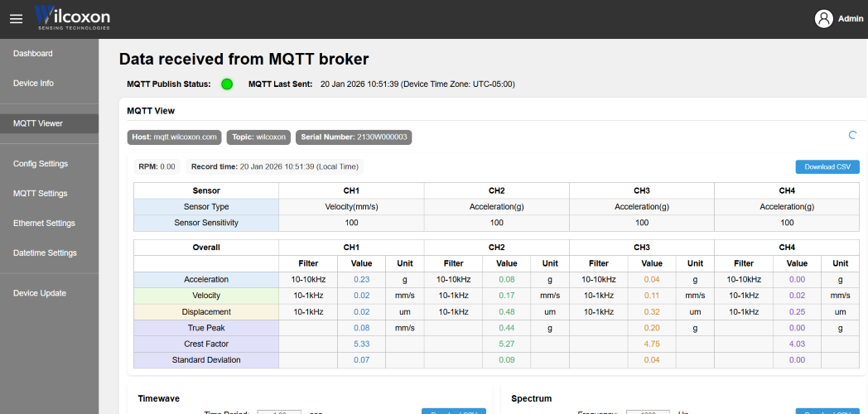This screenshot has height=414, width=868.
Task: Click the Admin username label
Action: (851, 18)
